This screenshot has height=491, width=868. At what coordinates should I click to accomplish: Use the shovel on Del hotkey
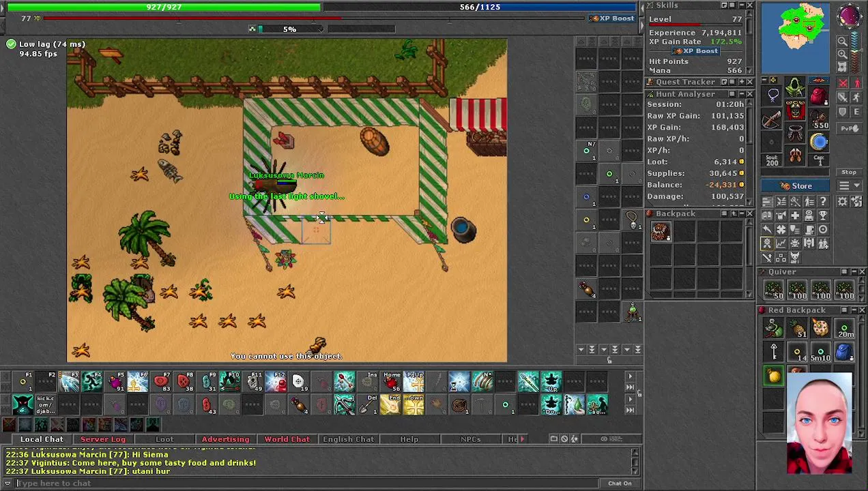pos(368,405)
